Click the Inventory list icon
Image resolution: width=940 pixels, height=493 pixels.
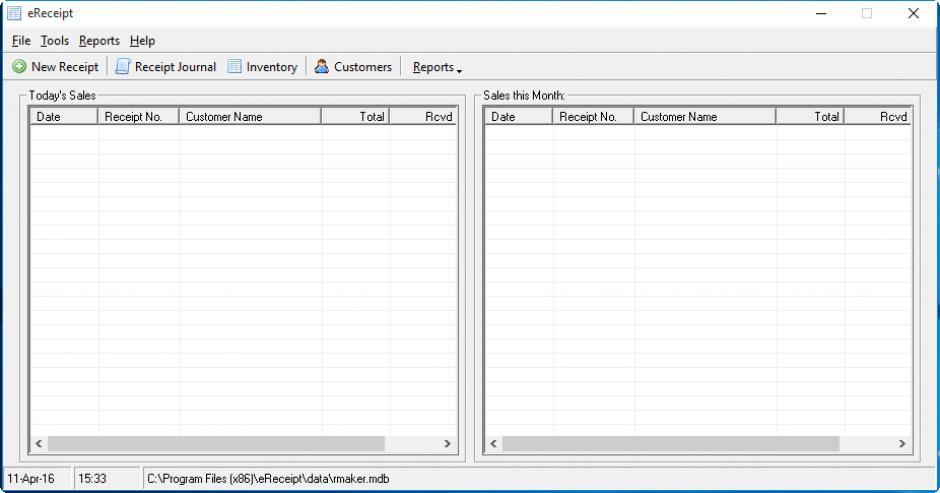point(234,67)
